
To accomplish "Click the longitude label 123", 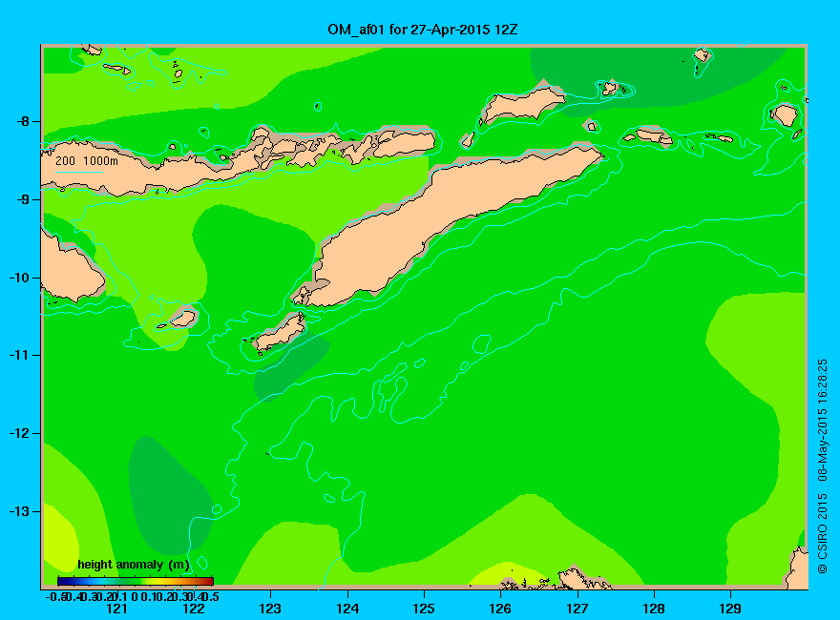I will tap(270, 609).
